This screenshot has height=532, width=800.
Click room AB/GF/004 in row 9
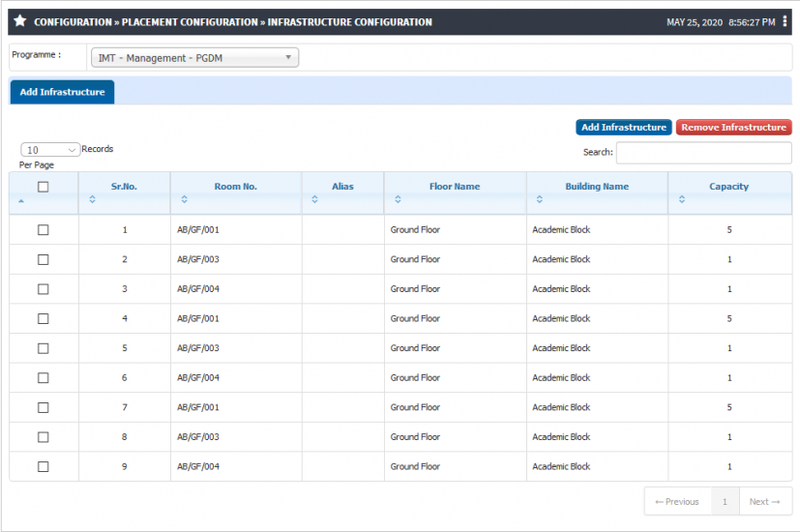[198, 467]
